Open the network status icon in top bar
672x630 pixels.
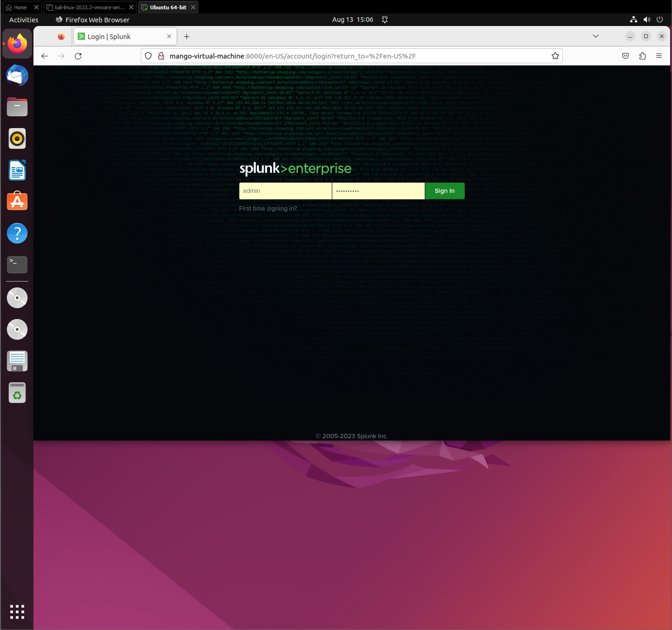point(633,20)
